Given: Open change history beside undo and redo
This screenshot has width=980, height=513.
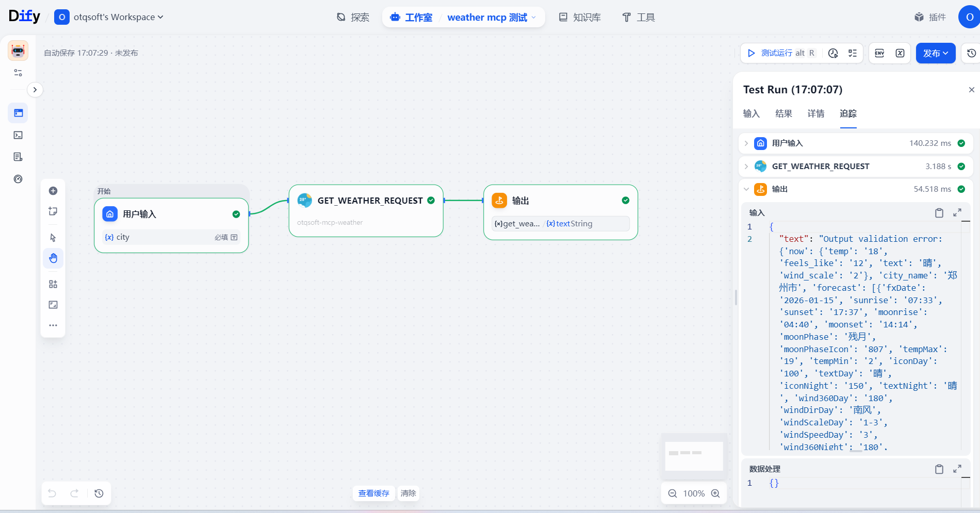Looking at the screenshot, I should [99, 493].
